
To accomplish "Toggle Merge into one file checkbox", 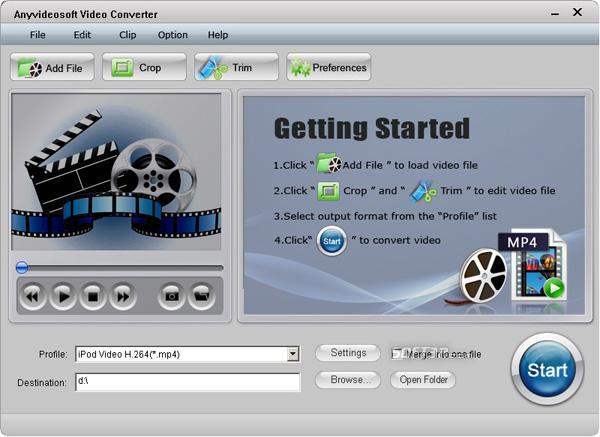I will pos(396,354).
